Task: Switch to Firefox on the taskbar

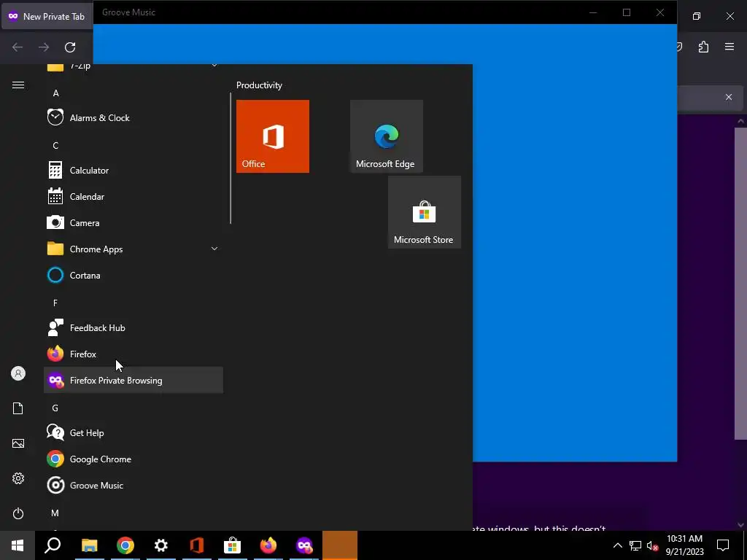Action: [268, 545]
